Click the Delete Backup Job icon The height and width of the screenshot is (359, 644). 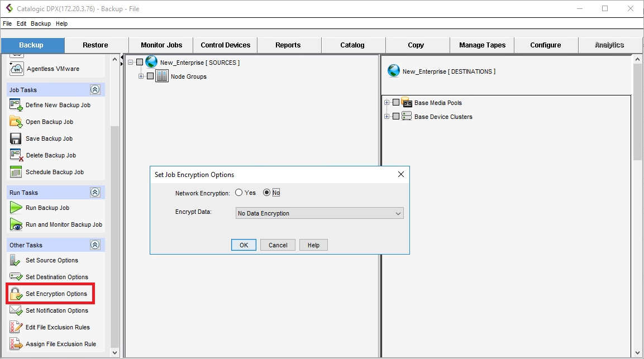point(16,155)
